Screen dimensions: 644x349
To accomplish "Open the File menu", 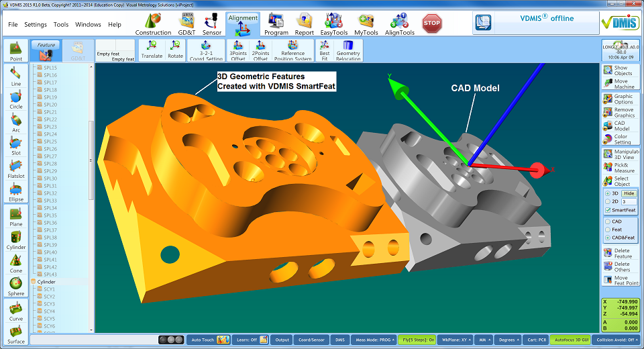I will coord(13,25).
